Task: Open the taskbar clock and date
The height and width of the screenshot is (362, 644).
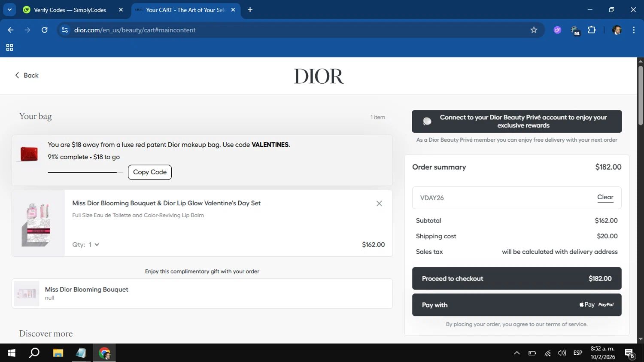Action: [x=603, y=353]
